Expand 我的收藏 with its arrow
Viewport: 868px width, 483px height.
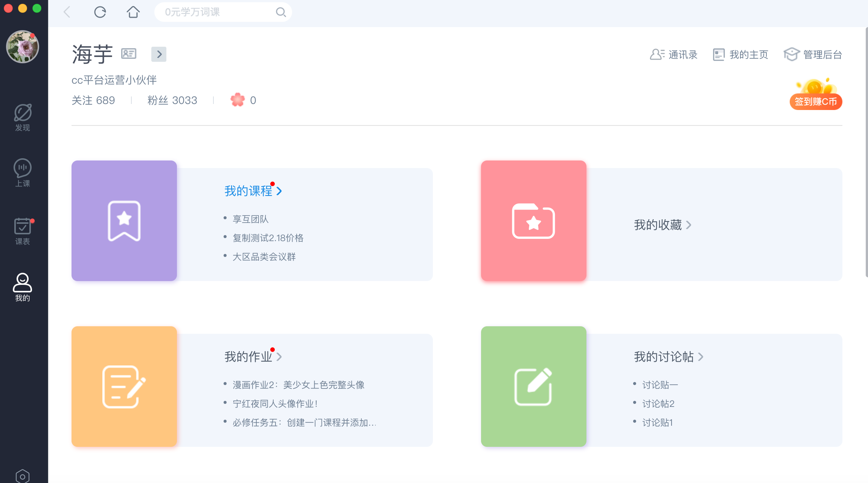tap(689, 225)
